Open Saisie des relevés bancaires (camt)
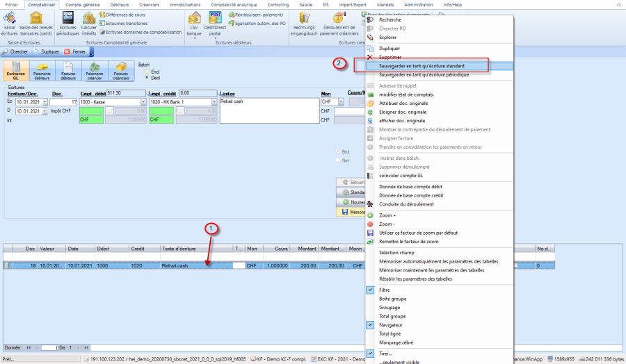This screenshot has width=626, height=364. pyautogui.click(x=36, y=24)
